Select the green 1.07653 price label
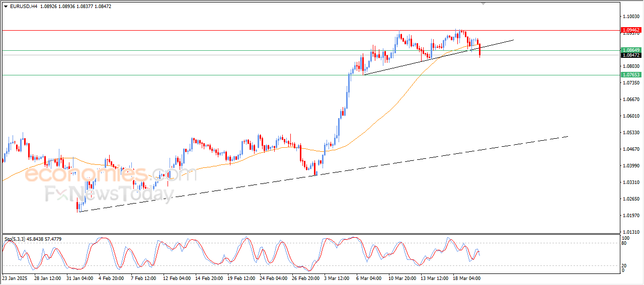The width and height of the screenshot is (644, 285). point(631,75)
